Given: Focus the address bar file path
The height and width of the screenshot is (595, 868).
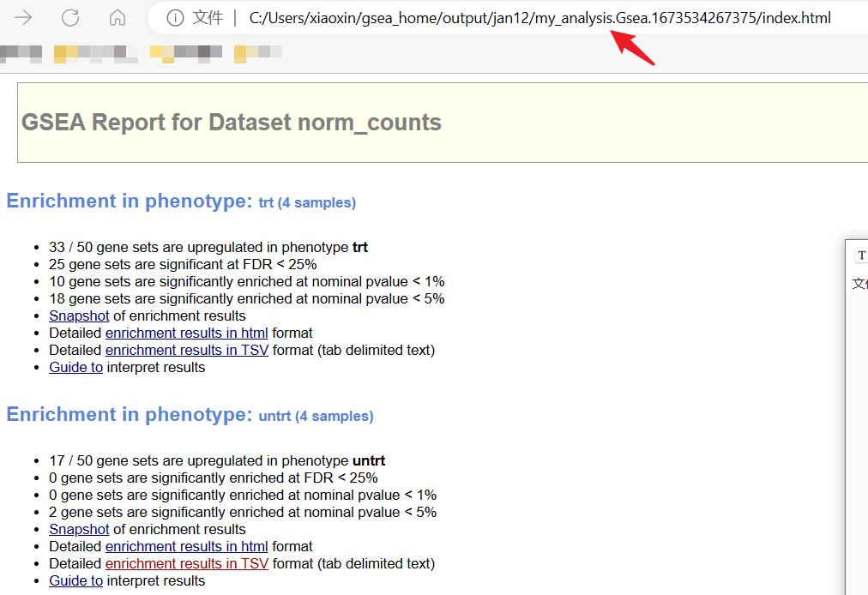Looking at the screenshot, I should (539, 17).
